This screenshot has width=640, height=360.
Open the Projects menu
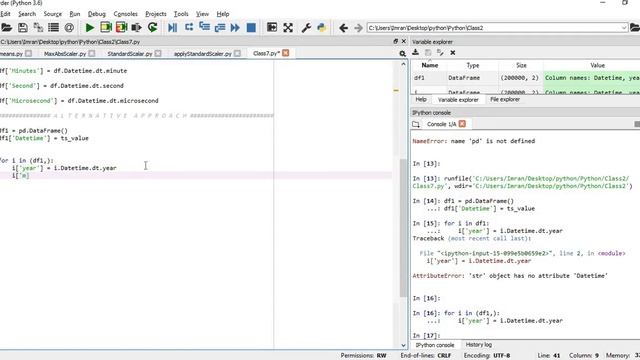(x=156, y=14)
